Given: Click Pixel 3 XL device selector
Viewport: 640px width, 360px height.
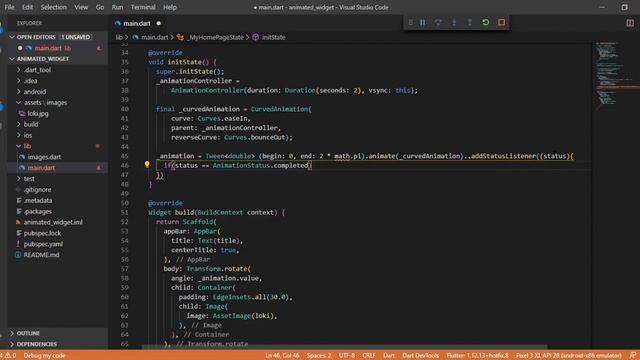Looking at the screenshot, I should coord(569,356).
